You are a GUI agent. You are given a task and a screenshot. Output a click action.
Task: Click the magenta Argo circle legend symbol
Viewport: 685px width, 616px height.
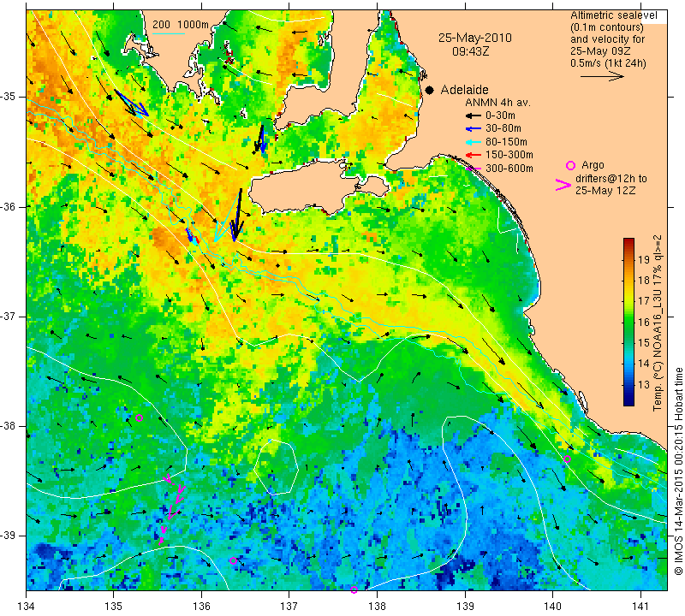coord(570,165)
